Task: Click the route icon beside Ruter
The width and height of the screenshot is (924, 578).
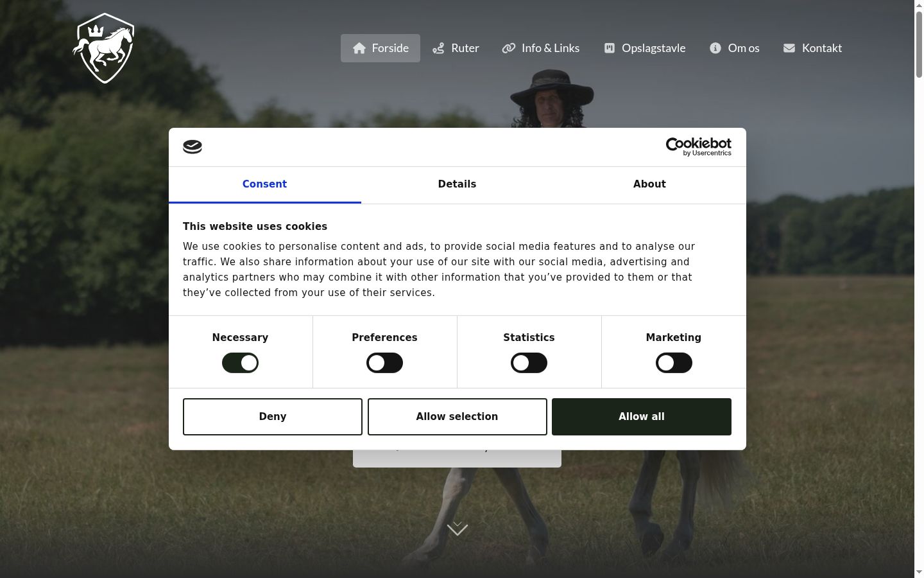Action: click(438, 48)
